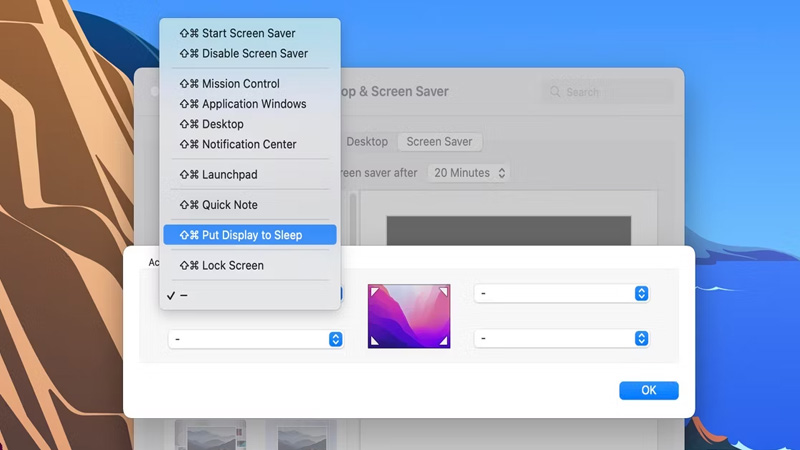
Task: Select Start Screen Saver from menu
Action: [248, 33]
